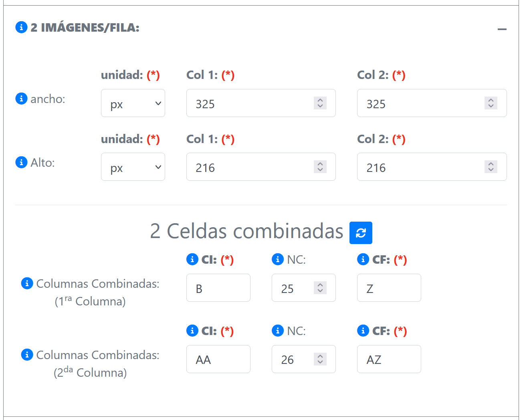Click the CF field containing AZ
This screenshot has height=420, width=523.
pyautogui.click(x=389, y=359)
